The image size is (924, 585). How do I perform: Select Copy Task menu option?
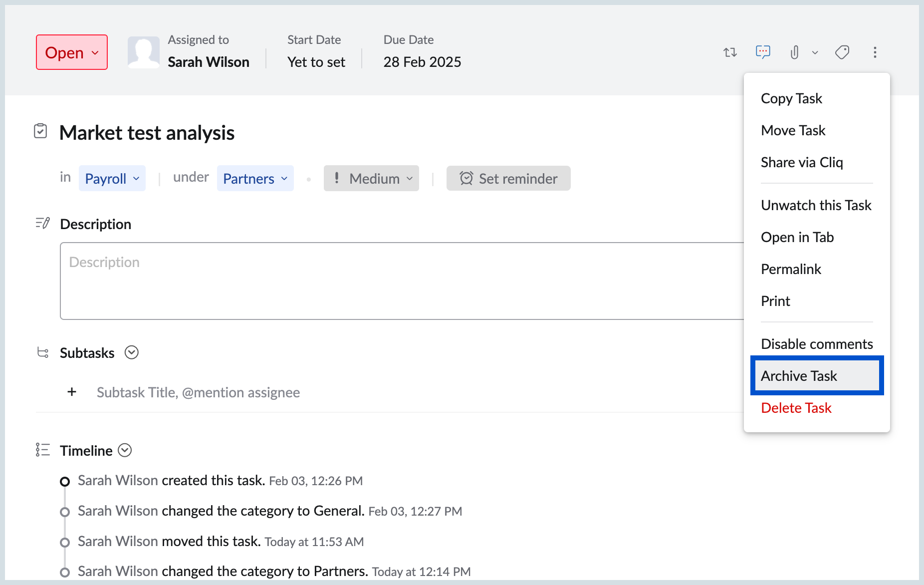pyautogui.click(x=791, y=98)
